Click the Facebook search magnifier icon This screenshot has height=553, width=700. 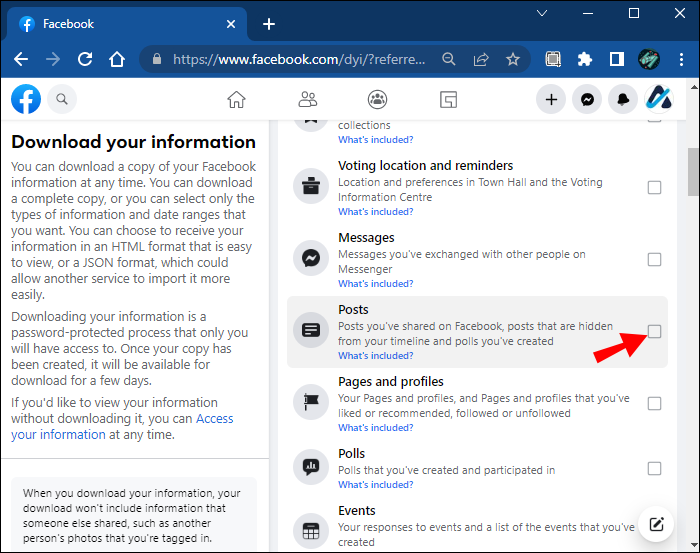(x=62, y=99)
